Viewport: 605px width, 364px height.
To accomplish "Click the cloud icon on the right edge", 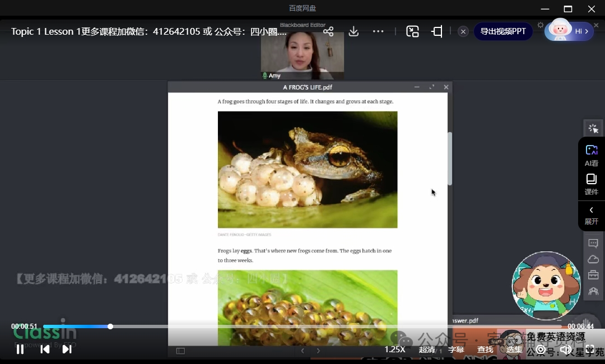I will [x=593, y=259].
